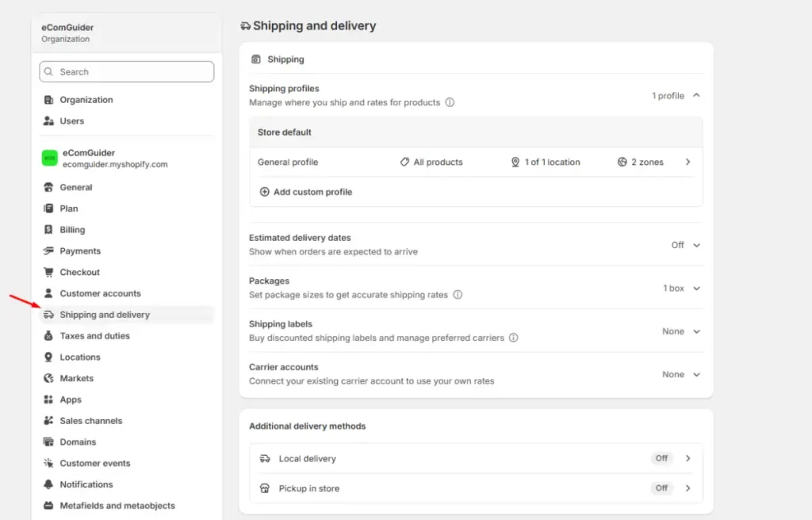Click the Notifications bell icon

[48, 484]
